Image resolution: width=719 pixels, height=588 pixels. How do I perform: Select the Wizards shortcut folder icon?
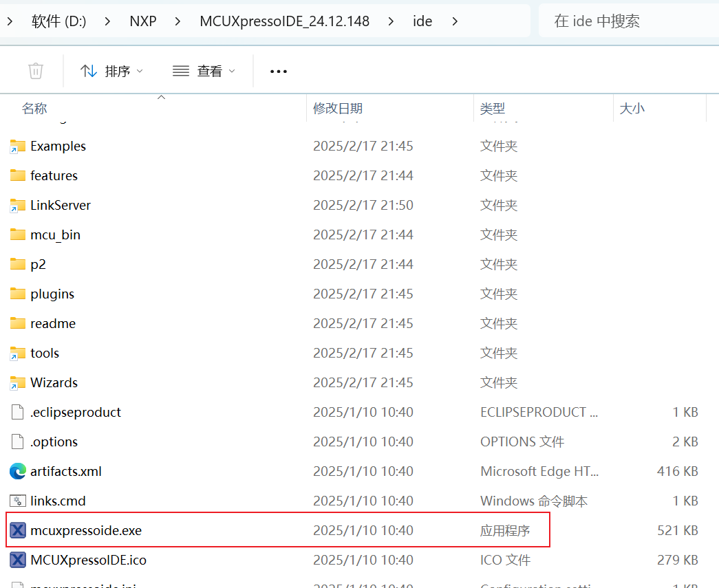pos(17,382)
